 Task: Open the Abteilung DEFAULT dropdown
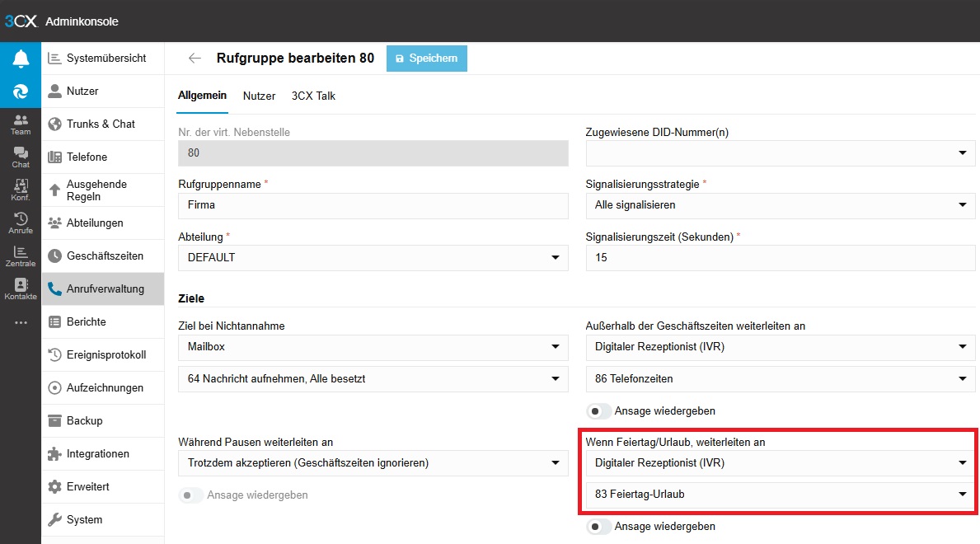coord(373,257)
